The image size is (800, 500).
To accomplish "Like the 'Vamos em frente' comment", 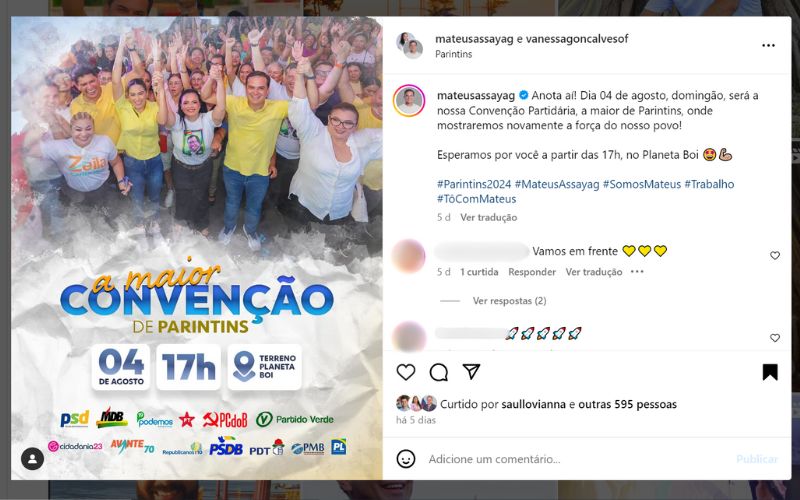I will point(774,256).
